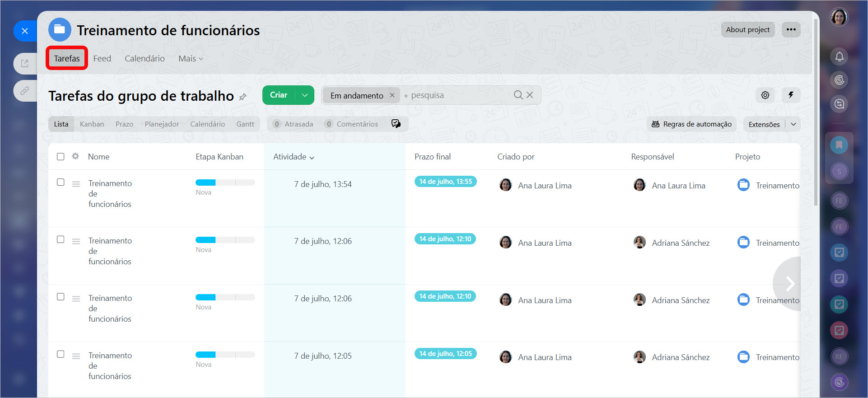Clear the search field with X
The height and width of the screenshot is (398, 868).
(530, 95)
